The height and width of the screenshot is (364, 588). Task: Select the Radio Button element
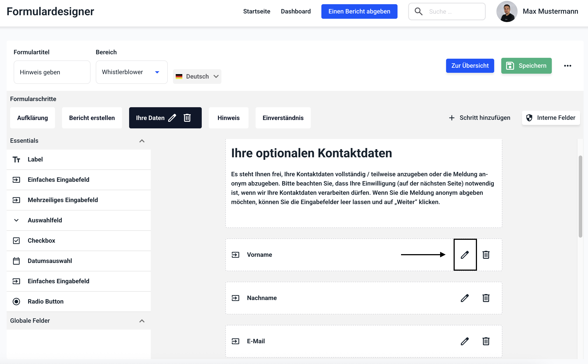click(x=45, y=301)
